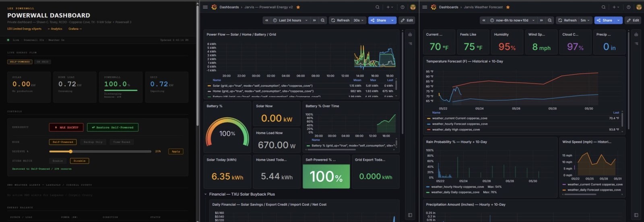
Task: Open help icon in Weather Forecast window
Action: click(x=629, y=7)
